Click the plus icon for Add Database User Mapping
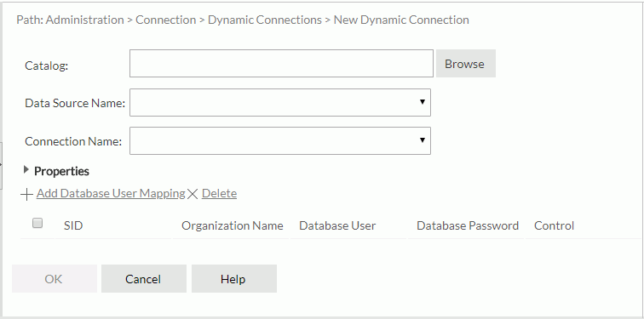The image size is (644, 319). [26, 194]
